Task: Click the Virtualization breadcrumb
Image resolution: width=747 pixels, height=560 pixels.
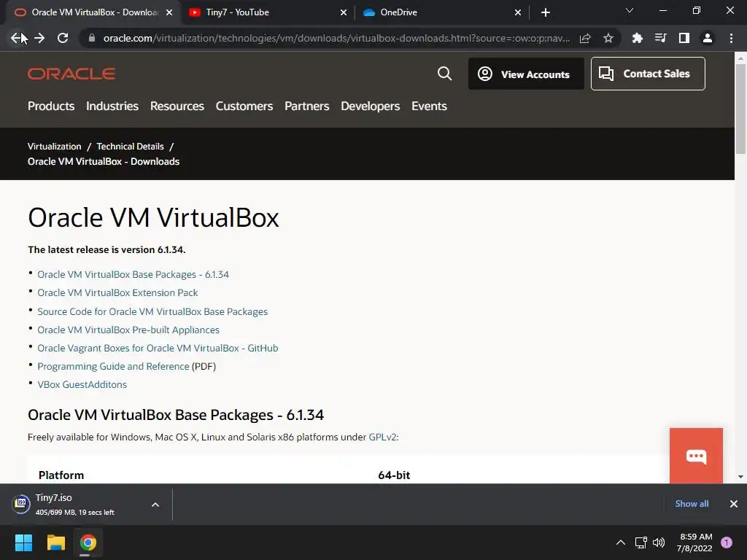Action: [54, 147]
